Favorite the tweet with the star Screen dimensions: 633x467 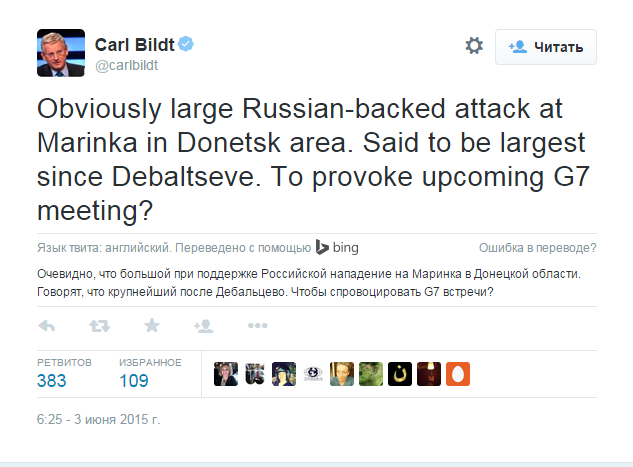152,326
